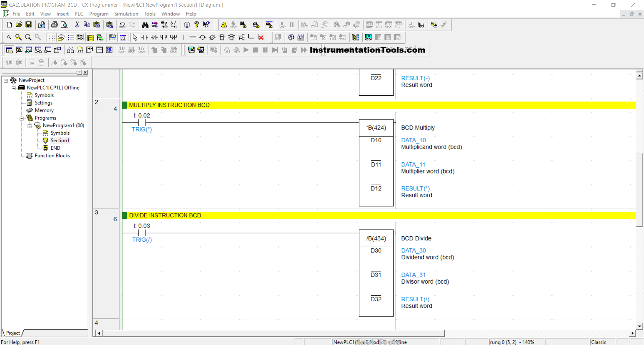Toggle the I/O comment CI view button

123,38
